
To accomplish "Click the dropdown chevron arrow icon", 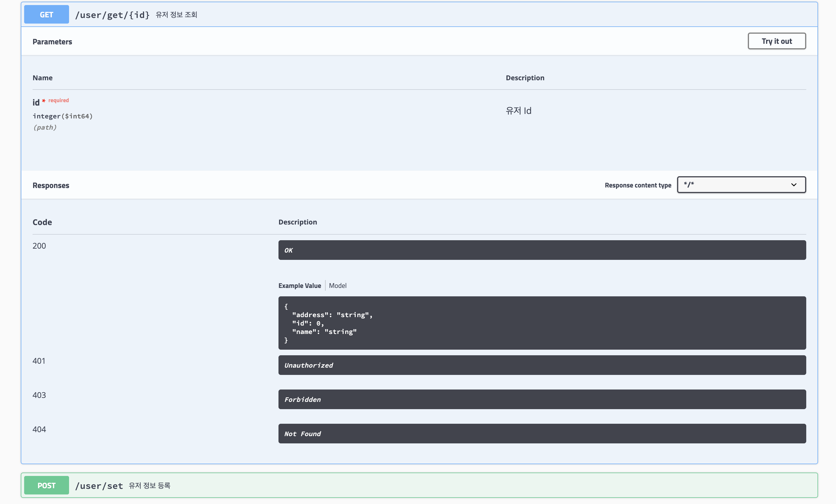I will coord(794,184).
